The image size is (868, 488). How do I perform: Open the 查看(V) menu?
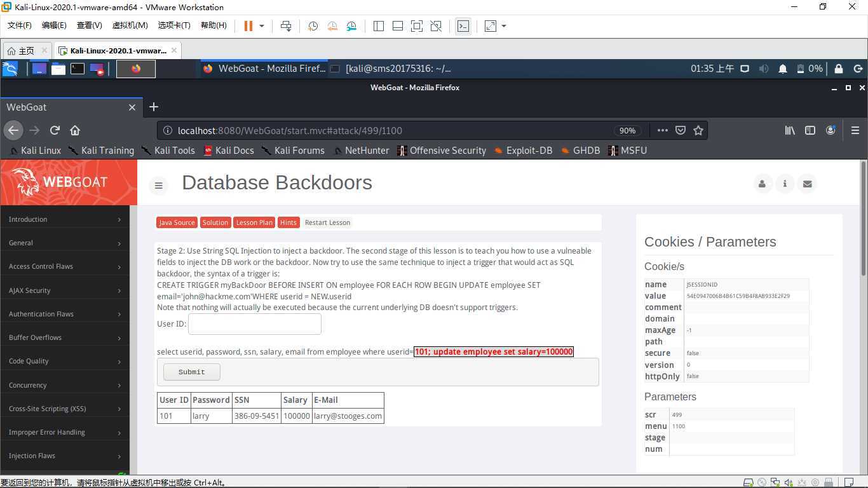[x=90, y=25]
